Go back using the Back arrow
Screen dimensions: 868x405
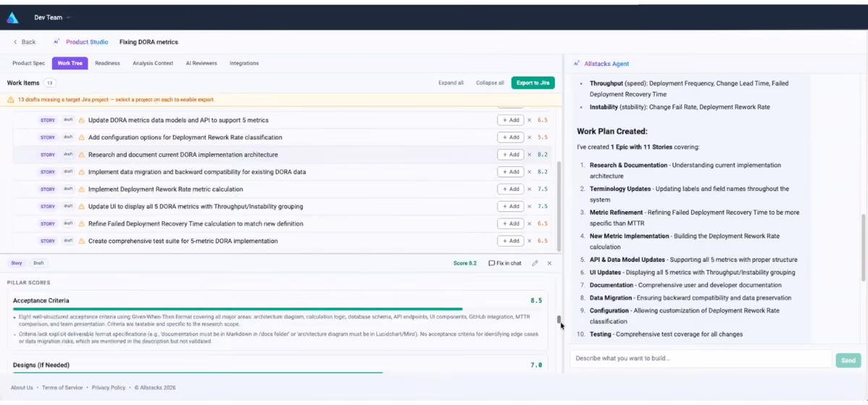(x=25, y=42)
